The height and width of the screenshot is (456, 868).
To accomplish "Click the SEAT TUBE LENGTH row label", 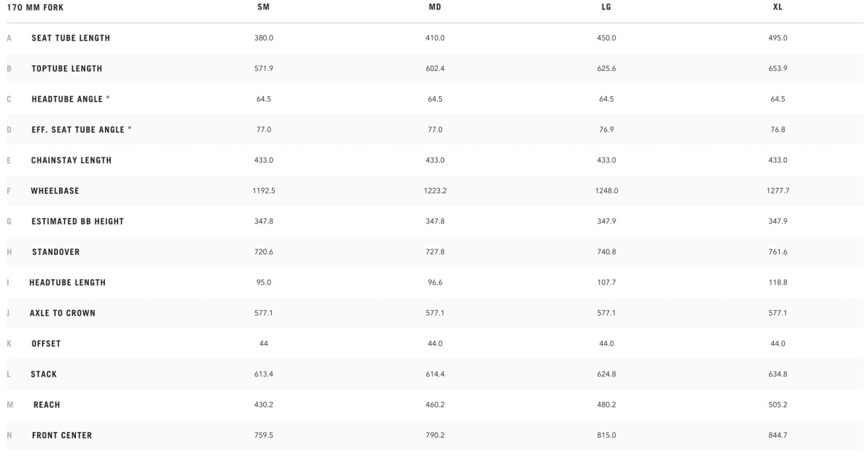I will [x=71, y=38].
